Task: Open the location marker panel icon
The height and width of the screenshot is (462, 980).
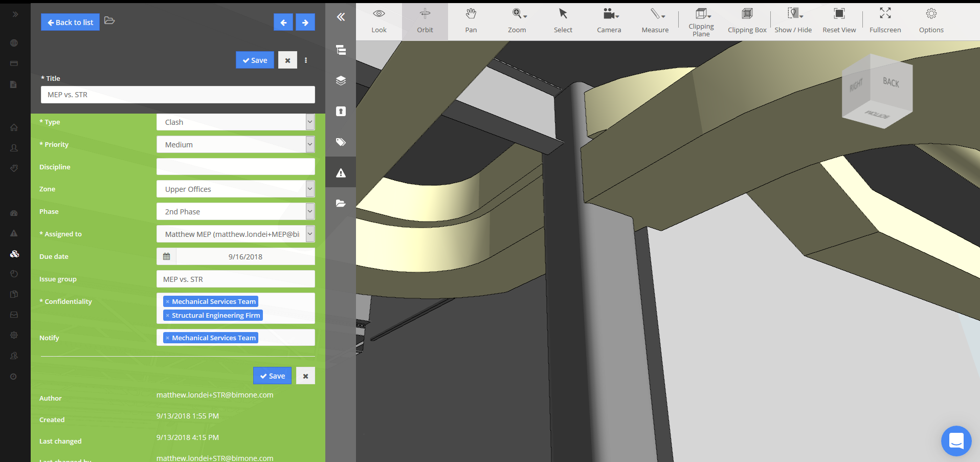Action: (341, 111)
